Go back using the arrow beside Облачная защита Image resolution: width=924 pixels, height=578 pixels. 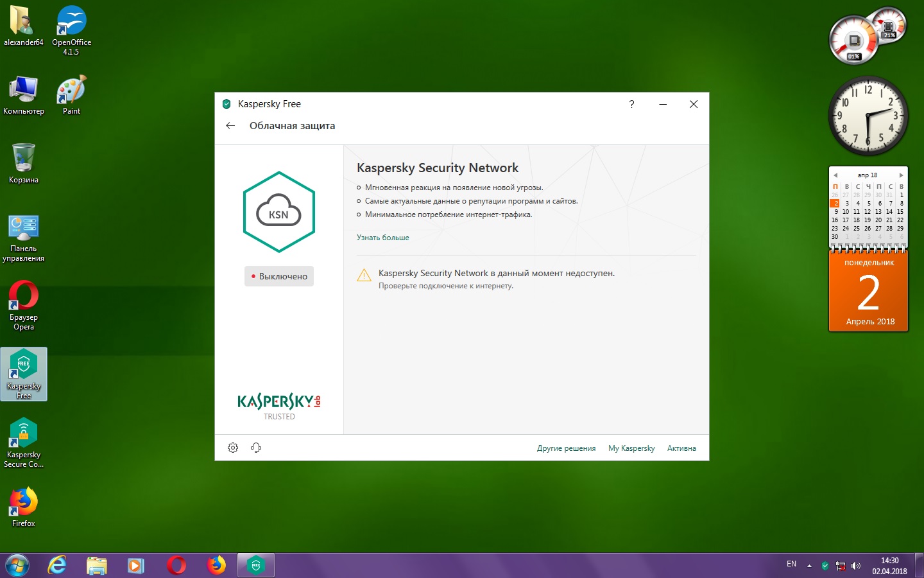point(230,126)
